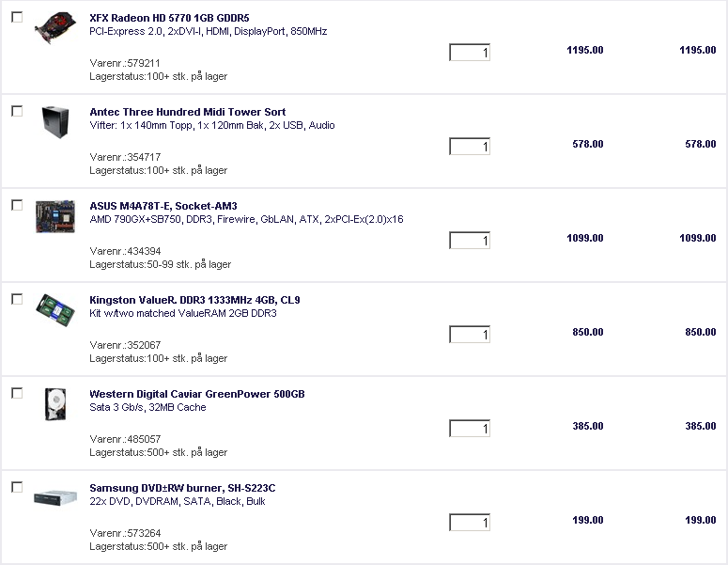Open the Kingston ValueR. DDR3 product title
The height and width of the screenshot is (565, 728).
(194, 300)
